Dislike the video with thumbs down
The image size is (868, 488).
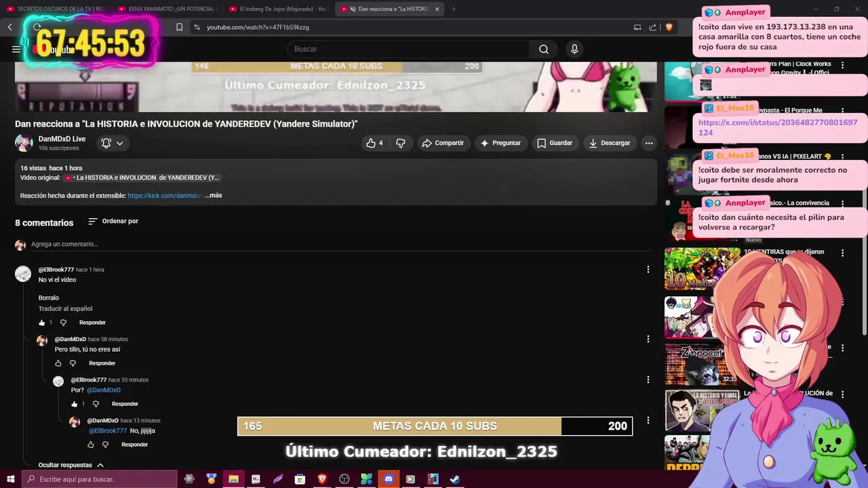coord(401,143)
